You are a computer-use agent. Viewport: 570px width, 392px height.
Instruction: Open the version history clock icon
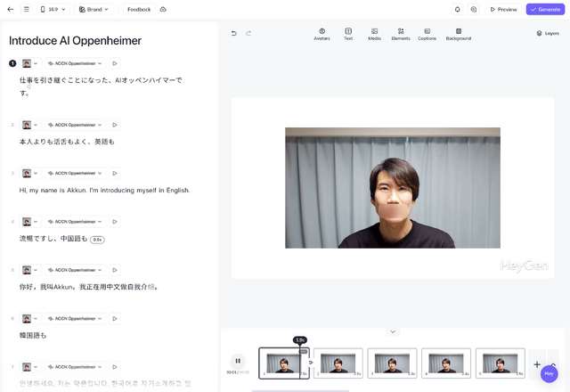coord(474,10)
